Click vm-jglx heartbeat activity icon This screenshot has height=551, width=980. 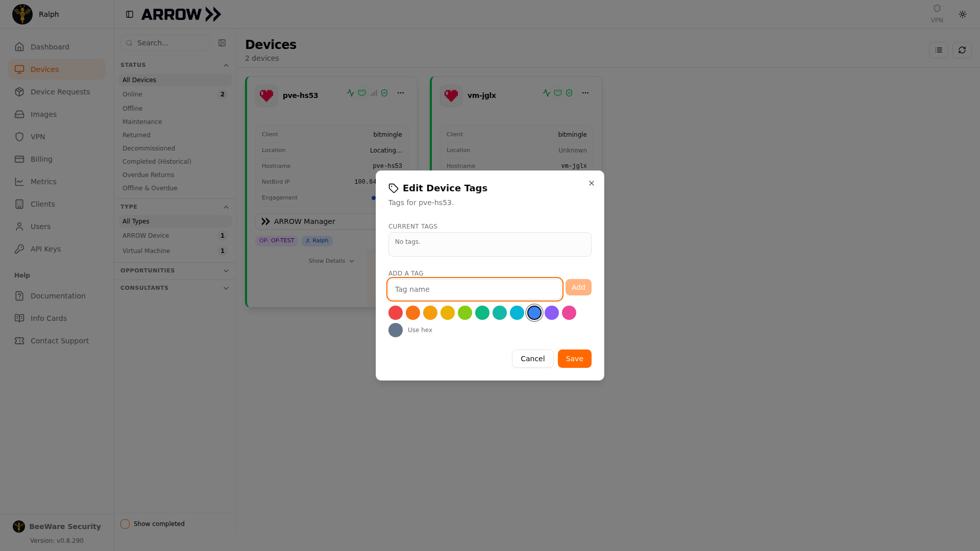tap(547, 93)
